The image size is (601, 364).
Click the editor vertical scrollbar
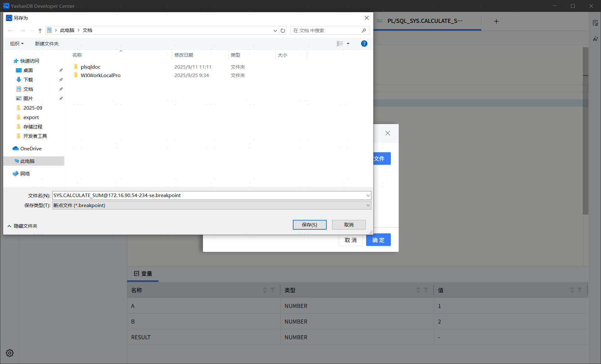585,132
